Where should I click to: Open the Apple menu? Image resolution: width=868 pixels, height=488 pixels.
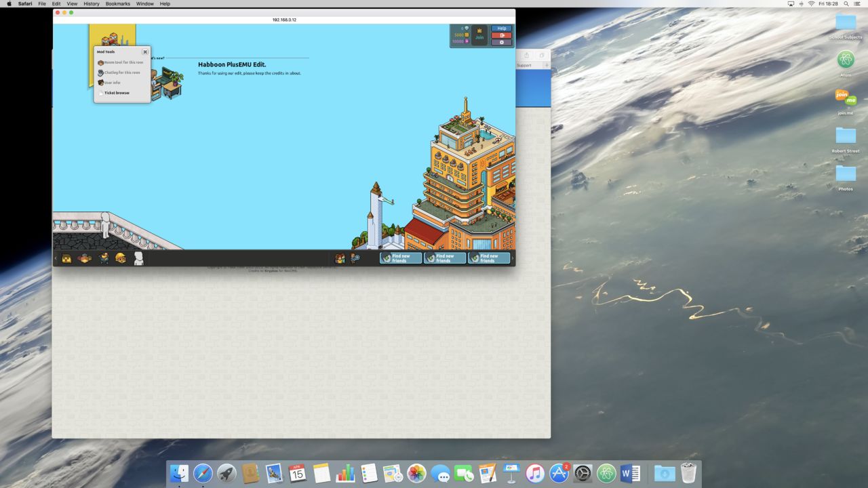9,3
